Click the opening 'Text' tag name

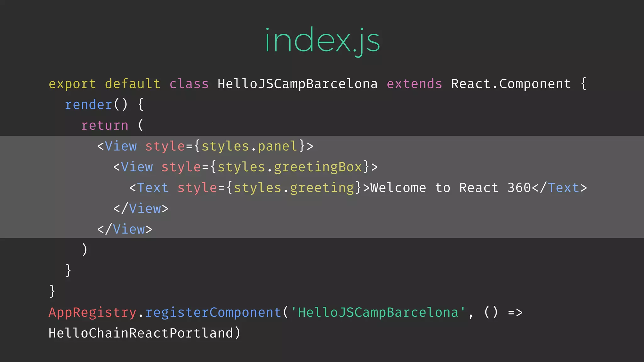[x=153, y=188]
